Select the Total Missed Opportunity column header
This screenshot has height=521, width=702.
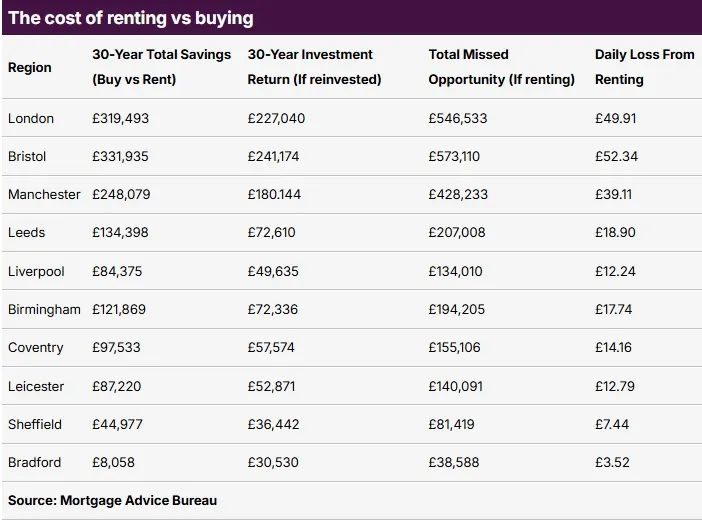[501, 67]
